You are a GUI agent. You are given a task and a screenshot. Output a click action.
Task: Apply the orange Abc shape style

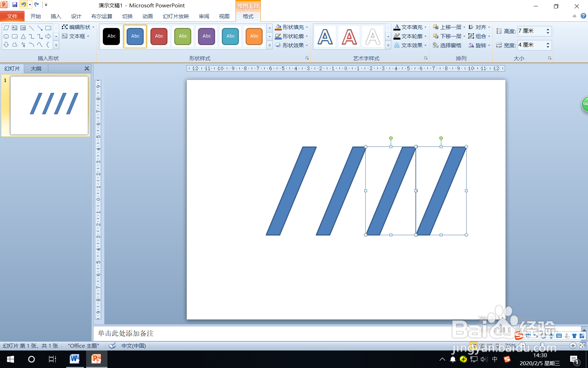pos(254,36)
